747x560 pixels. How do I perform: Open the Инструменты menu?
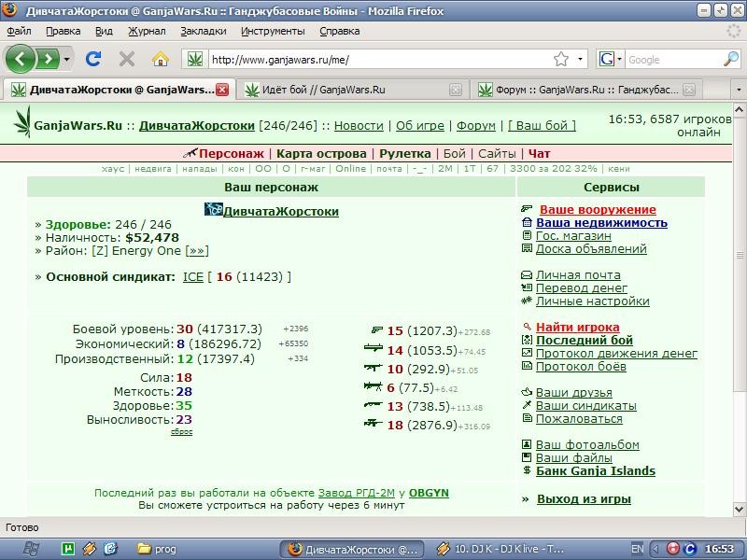coord(273,31)
